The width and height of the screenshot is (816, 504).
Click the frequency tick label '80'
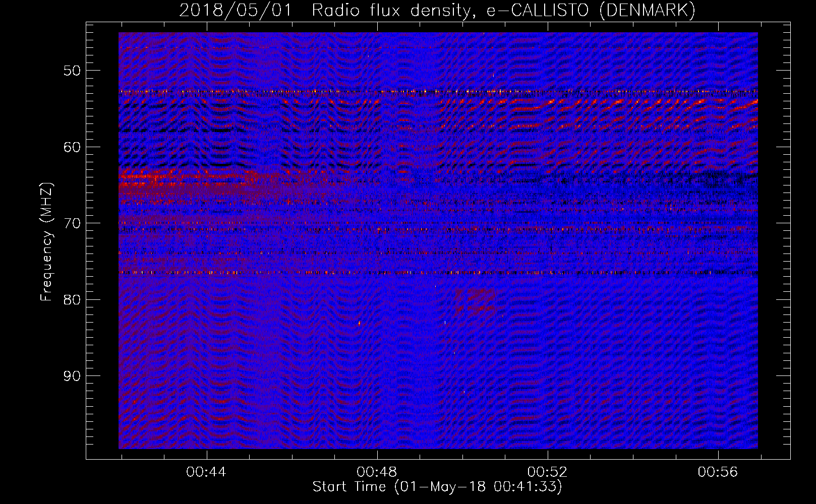(72, 300)
